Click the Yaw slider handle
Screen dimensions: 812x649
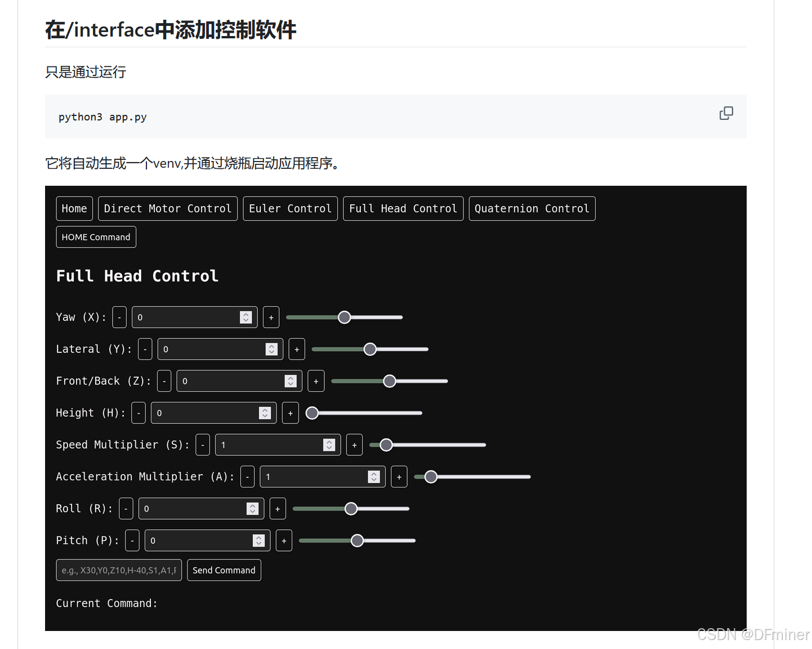[x=344, y=317]
